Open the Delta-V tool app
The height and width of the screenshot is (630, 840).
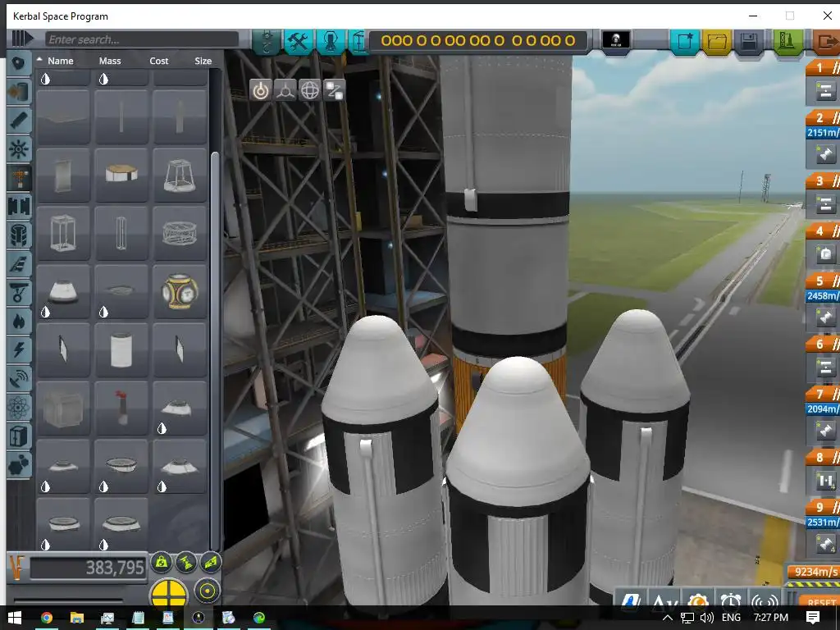[x=663, y=602]
